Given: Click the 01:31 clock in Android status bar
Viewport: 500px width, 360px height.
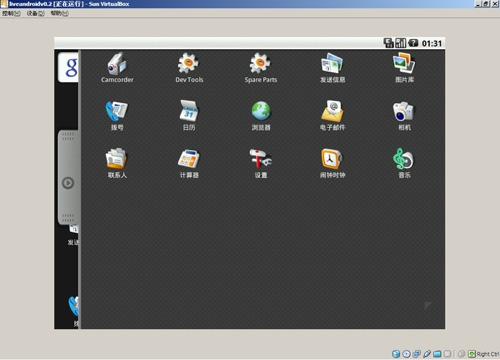Looking at the screenshot, I should [432, 43].
